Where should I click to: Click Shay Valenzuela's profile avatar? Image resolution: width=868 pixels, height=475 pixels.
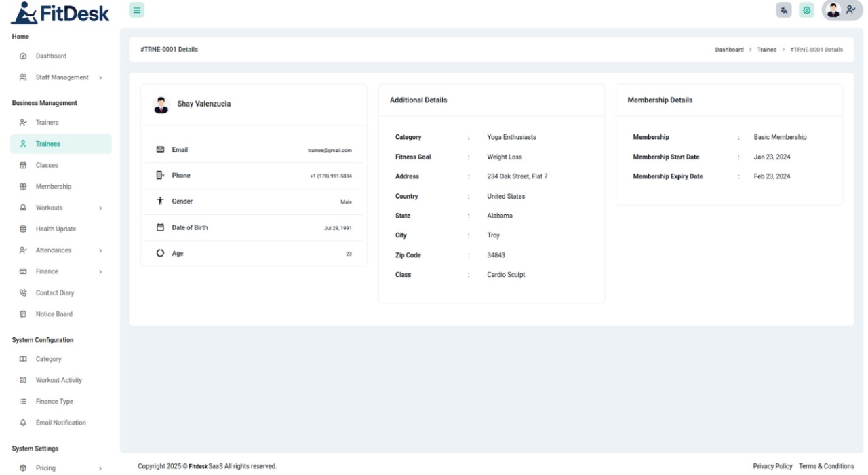pos(161,104)
